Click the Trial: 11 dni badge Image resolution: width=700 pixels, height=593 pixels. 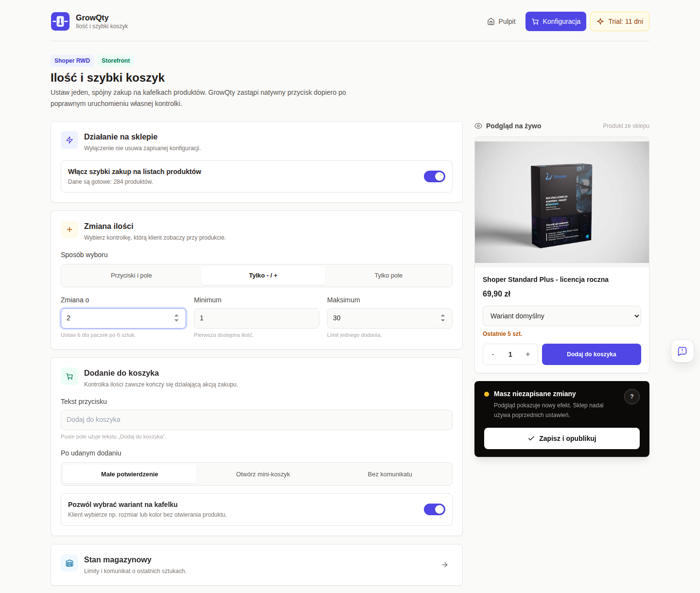620,21
